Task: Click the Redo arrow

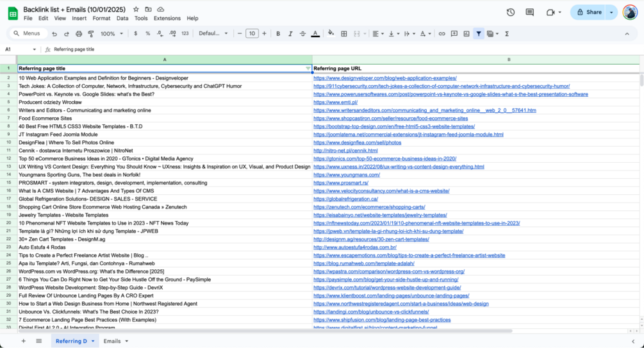Action: 66,34
